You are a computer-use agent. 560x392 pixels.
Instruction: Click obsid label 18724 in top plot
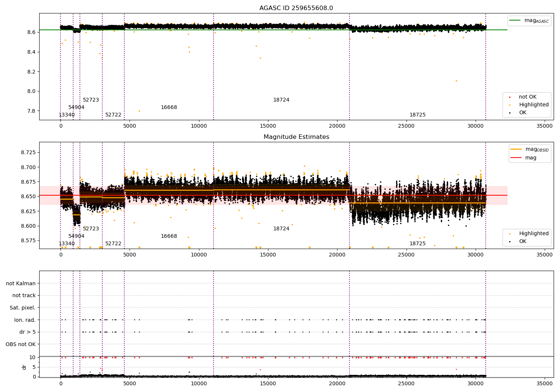click(x=281, y=100)
